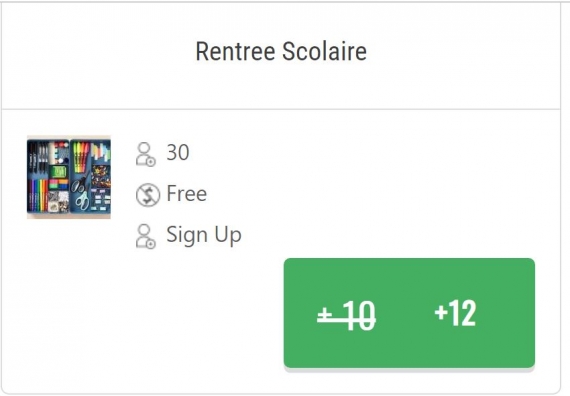Click the scissors in the supplies thumbnail
Viewport: 570px width, 396px height.
(x=81, y=193)
